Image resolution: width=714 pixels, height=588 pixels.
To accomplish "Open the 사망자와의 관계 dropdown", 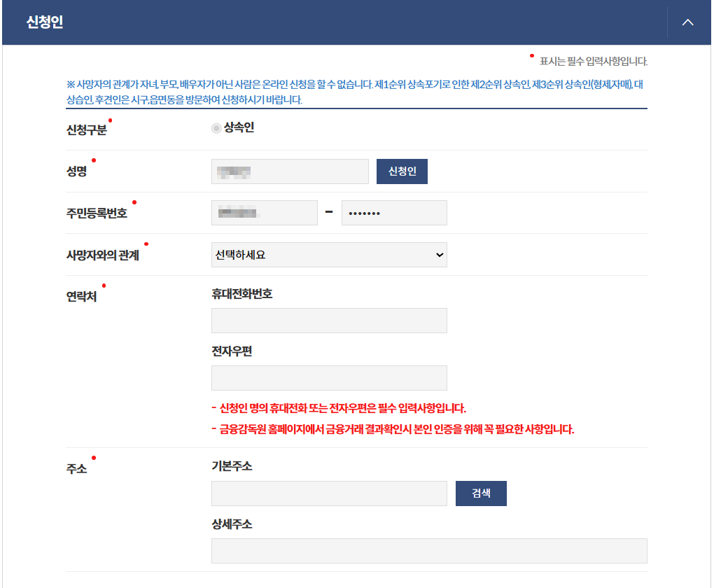I will click(x=329, y=255).
